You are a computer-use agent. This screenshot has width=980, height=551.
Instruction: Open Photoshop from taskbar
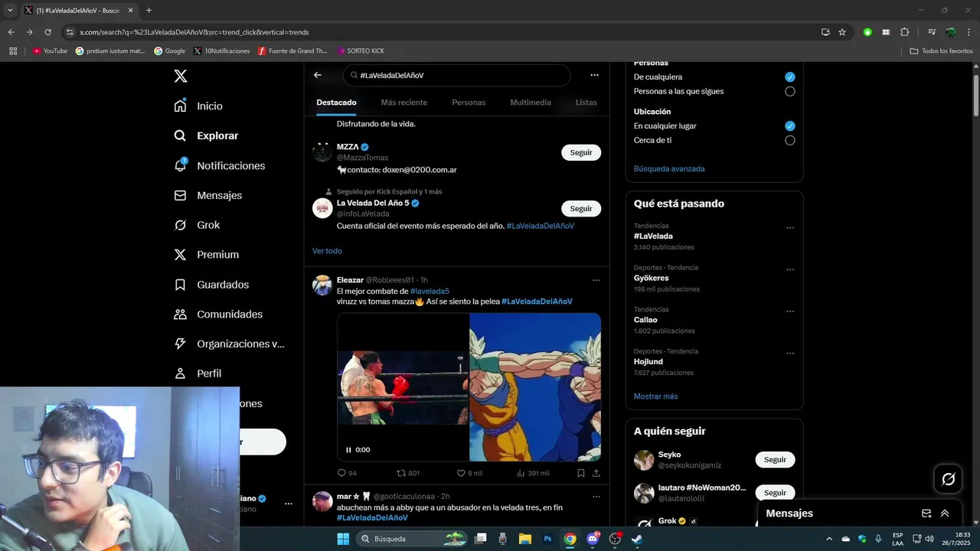click(x=547, y=539)
